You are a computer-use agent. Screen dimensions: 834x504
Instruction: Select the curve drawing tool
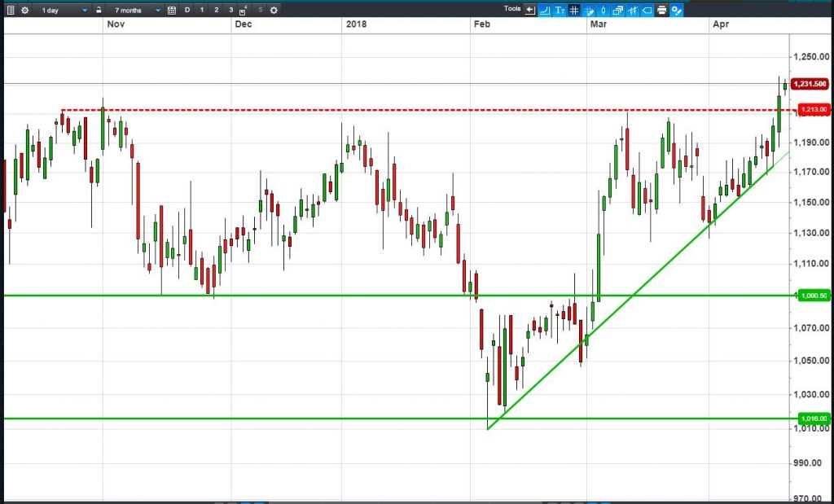545,10
